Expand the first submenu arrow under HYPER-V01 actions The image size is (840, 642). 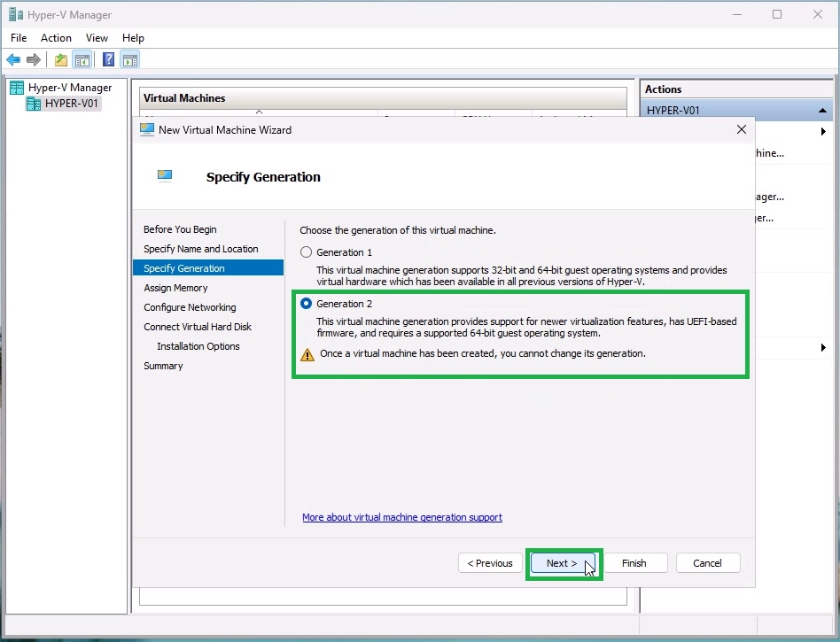pyautogui.click(x=823, y=132)
